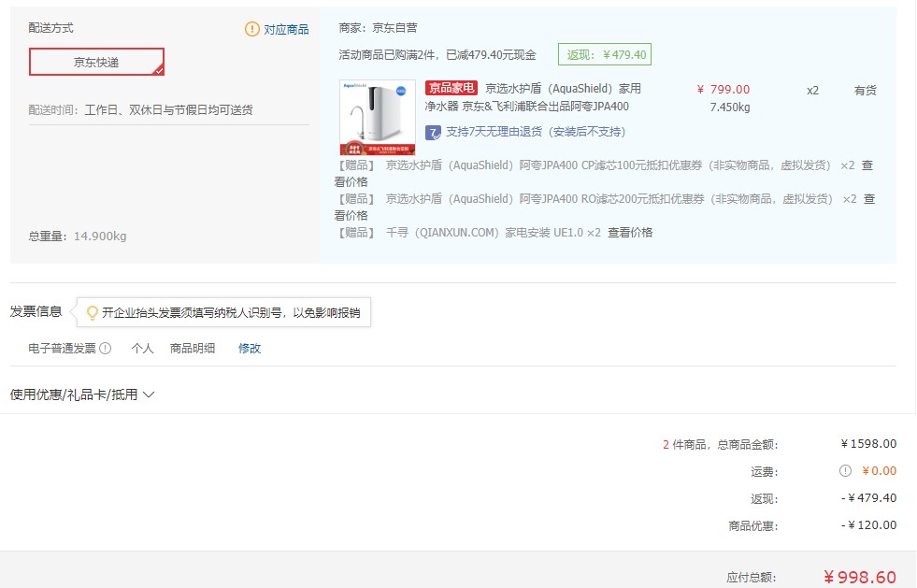
Task: Click 修改 to edit invoice information
Action: [x=250, y=349]
